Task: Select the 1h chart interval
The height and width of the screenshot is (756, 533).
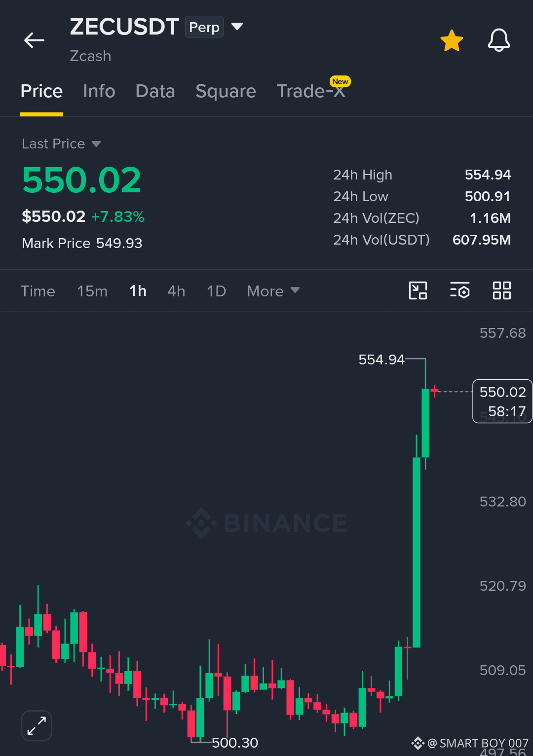Action: tap(138, 291)
